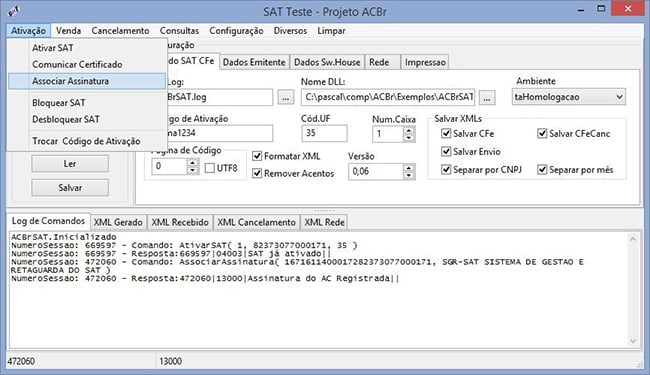650x375 pixels.
Task: Click the log area scrollbar down arrow
Action: (x=633, y=341)
